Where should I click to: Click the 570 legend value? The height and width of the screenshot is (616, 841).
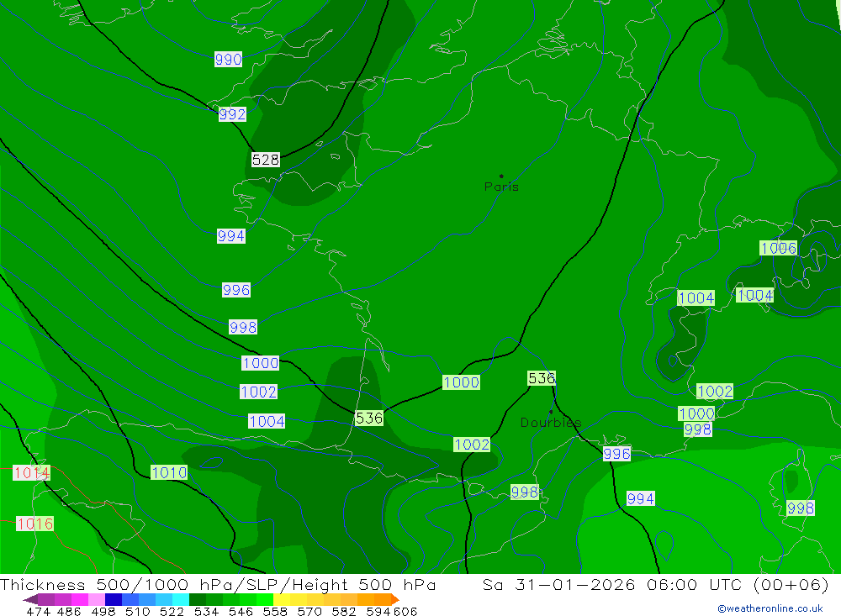[309, 611]
